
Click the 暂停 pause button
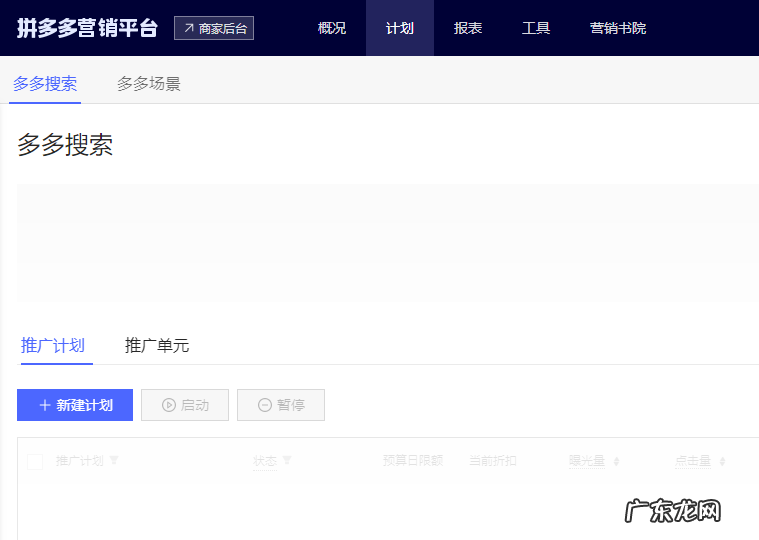(281, 405)
